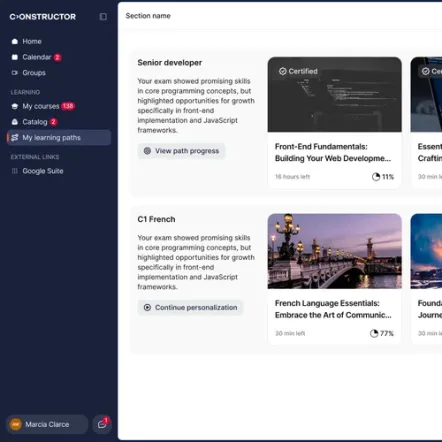The width and height of the screenshot is (442, 442).
Task: Click the Paris bridge course thumbnail
Action: [x=335, y=251]
